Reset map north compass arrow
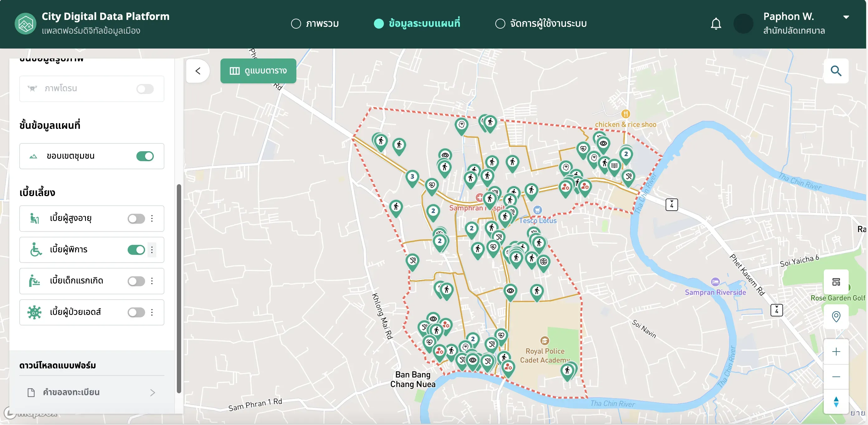 coord(836,402)
